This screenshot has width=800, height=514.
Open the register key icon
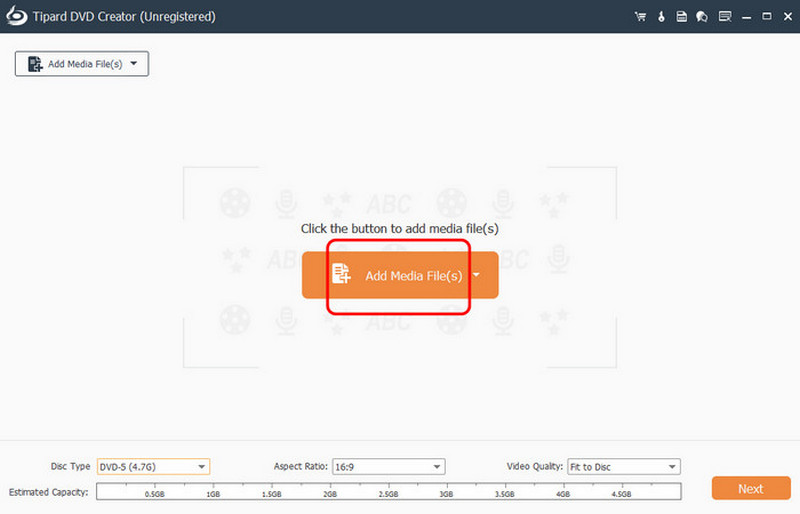click(x=661, y=17)
